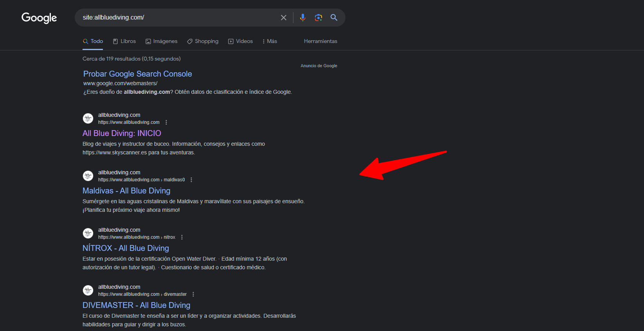
Task: Start voice search with microphone icon
Action: coord(302,18)
